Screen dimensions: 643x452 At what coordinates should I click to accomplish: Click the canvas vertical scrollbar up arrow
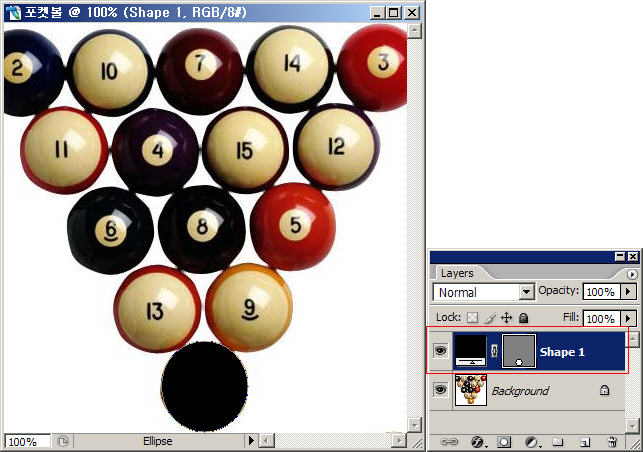tap(415, 31)
